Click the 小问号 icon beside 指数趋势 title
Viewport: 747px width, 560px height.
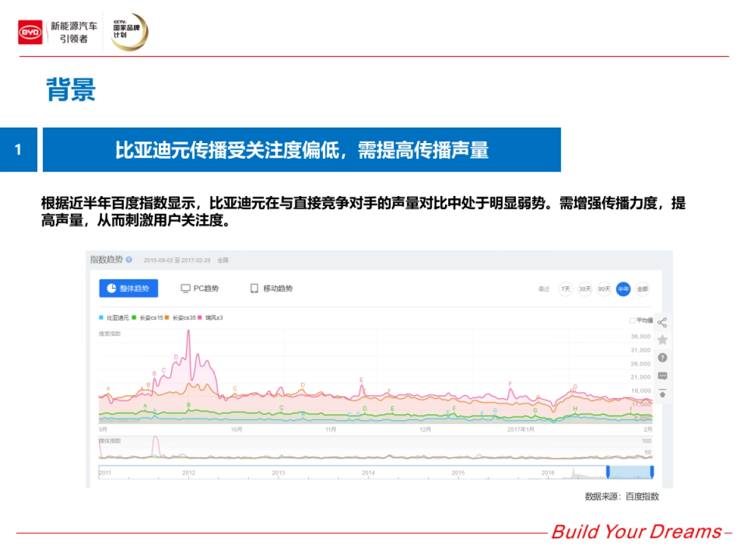tap(129, 259)
